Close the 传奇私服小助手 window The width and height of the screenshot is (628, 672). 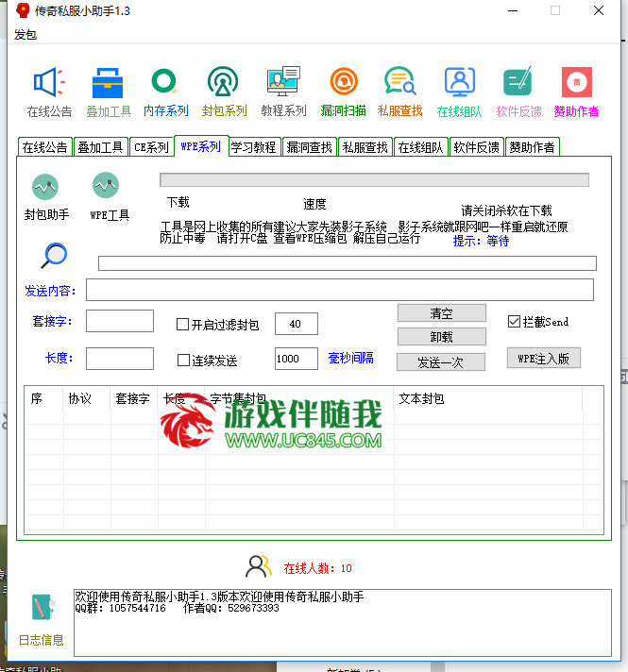(599, 10)
